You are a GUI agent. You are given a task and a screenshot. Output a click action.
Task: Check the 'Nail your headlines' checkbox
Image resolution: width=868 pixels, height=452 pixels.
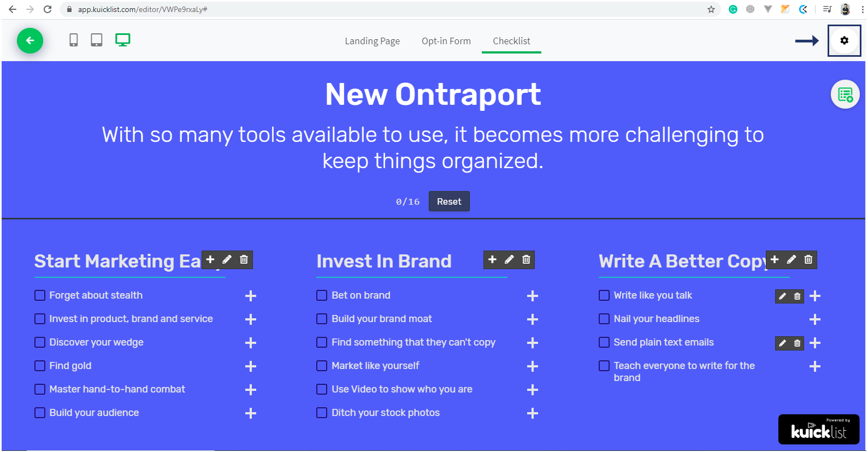[x=604, y=319]
